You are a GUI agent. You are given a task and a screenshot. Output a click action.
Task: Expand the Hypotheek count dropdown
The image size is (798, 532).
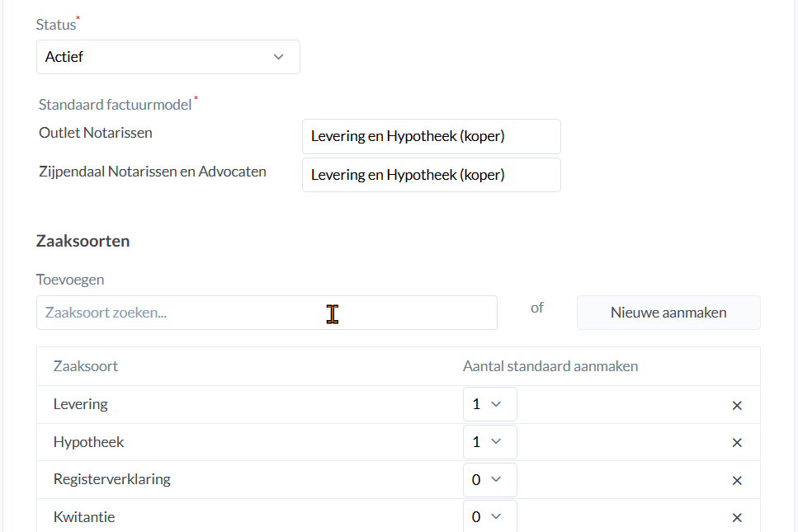[489, 442]
